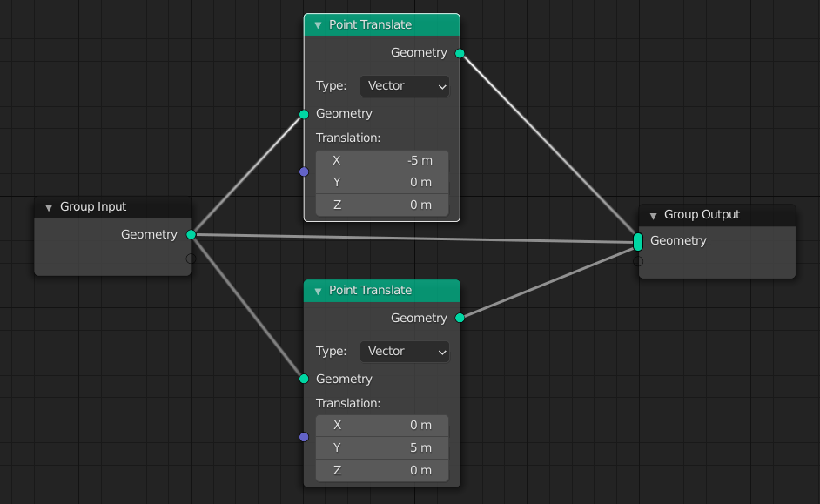Click Y translation field in top node (X -5 m)
This screenshot has width=820, height=504.
pos(382,183)
